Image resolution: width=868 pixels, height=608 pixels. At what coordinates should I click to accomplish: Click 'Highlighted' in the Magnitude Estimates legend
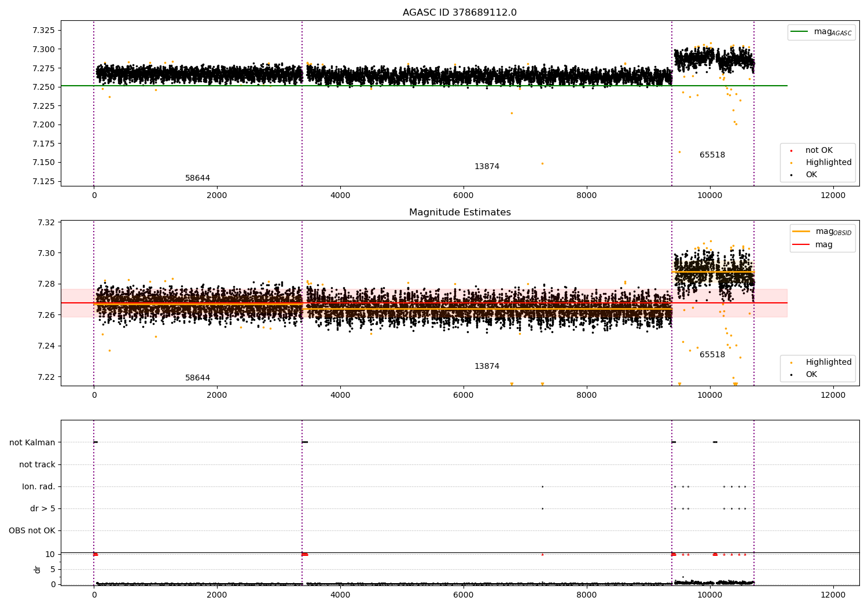click(821, 362)
